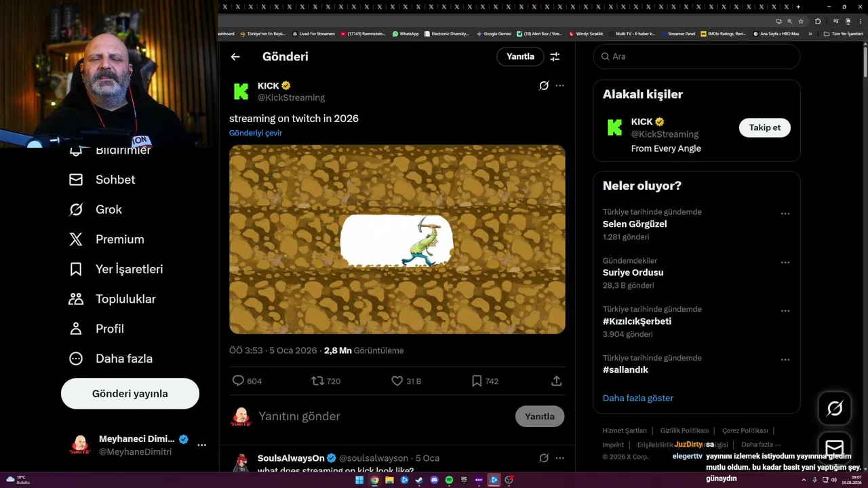The height and width of the screenshot is (488, 868).
Task: Open options for #KızılcıkŞerbeti trend
Action: (785, 311)
